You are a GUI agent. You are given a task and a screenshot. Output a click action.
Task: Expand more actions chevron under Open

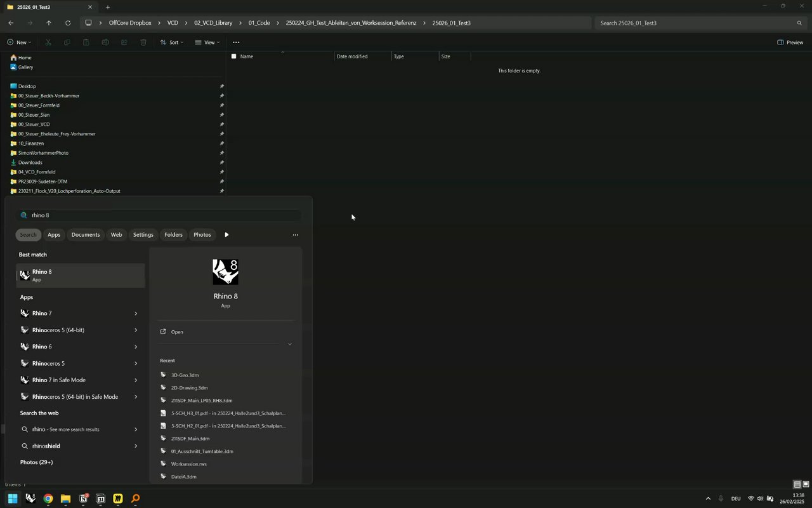[290, 344]
